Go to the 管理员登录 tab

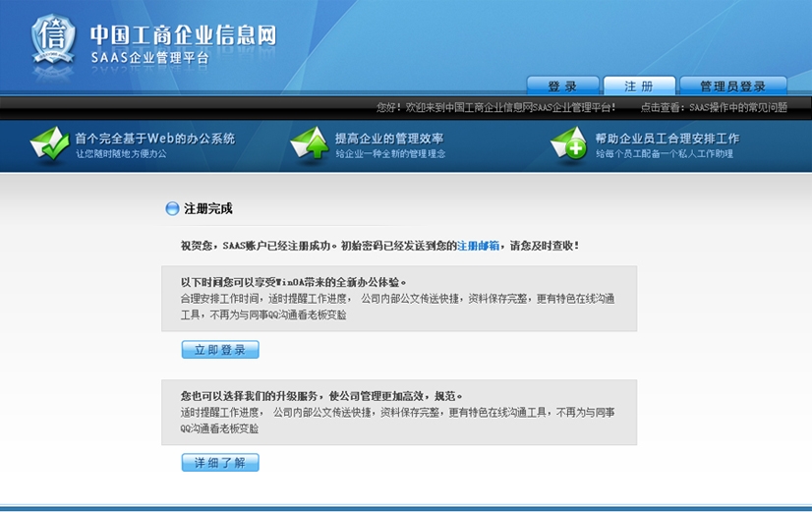(732, 86)
